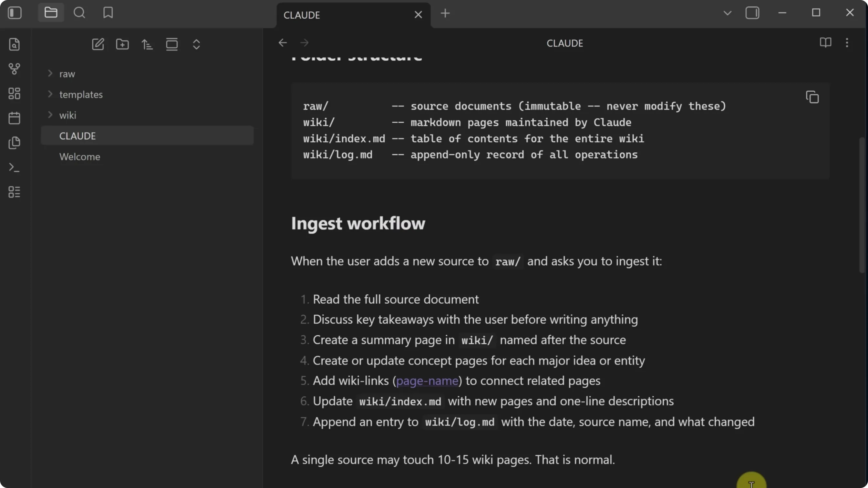Open the quick switcher file-search ribbon icon

(x=14, y=44)
